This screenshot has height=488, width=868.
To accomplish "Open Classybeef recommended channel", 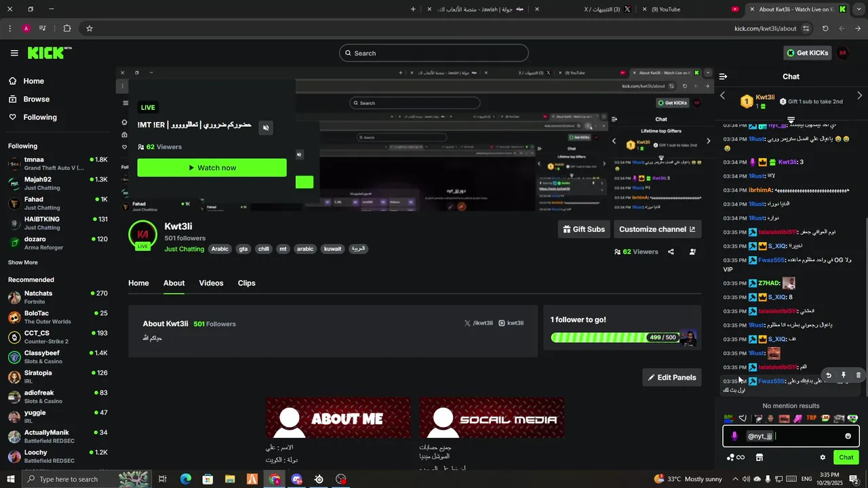I will point(58,357).
